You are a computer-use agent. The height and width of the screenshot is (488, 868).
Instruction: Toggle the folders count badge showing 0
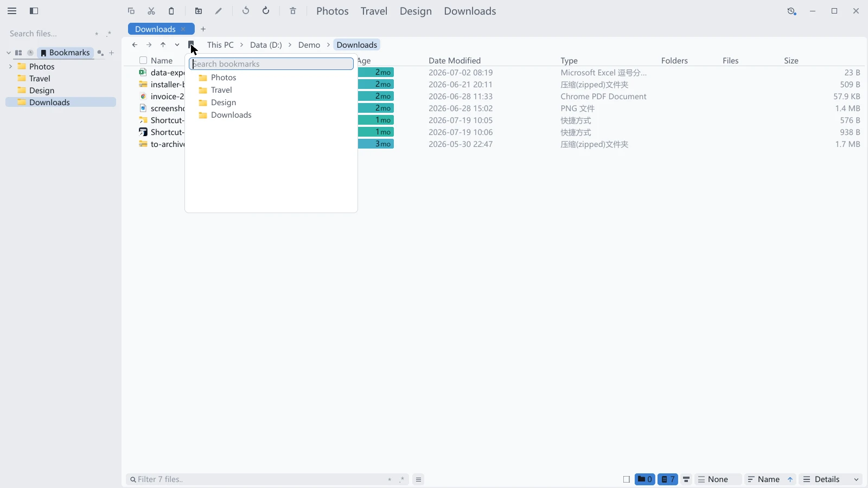coord(645,479)
